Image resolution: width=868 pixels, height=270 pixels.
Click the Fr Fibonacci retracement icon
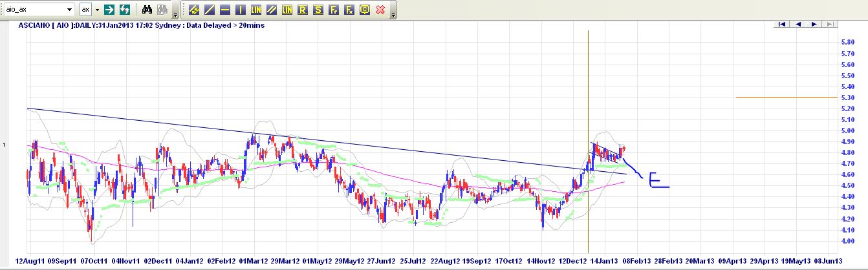[x=334, y=10]
